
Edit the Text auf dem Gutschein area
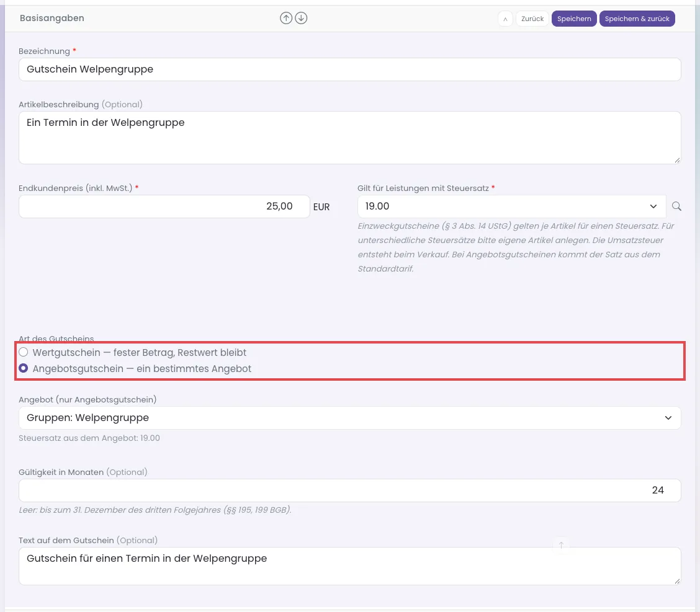349,566
